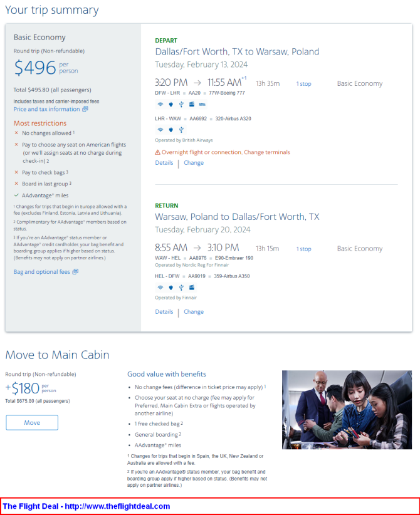Change the Warsaw to Dallas return flight
This screenshot has width=420, height=515.
click(194, 312)
